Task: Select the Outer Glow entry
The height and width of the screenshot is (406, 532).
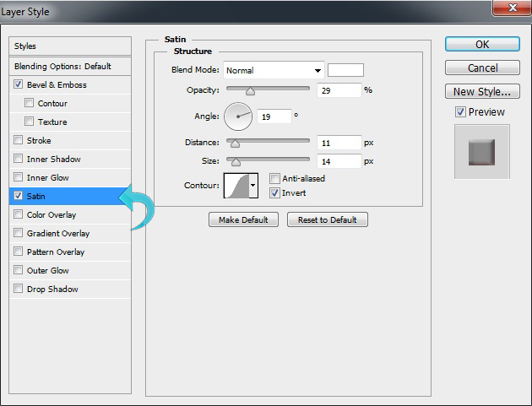Action: pyautogui.click(x=48, y=270)
